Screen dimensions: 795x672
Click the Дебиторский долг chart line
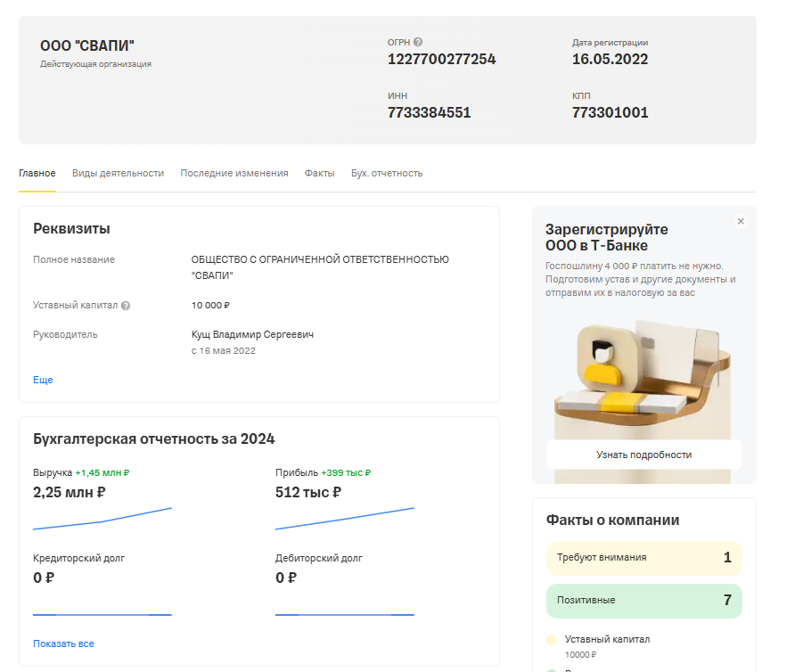click(345, 614)
